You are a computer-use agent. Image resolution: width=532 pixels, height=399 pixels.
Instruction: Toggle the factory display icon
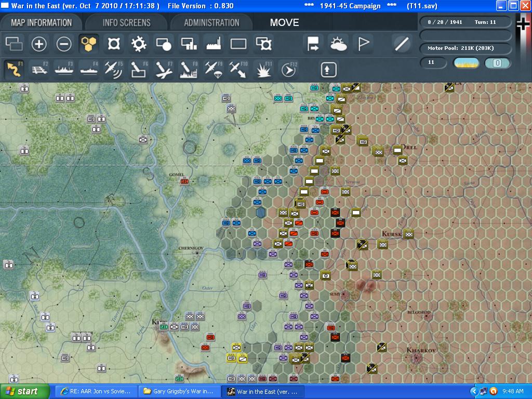point(214,44)
